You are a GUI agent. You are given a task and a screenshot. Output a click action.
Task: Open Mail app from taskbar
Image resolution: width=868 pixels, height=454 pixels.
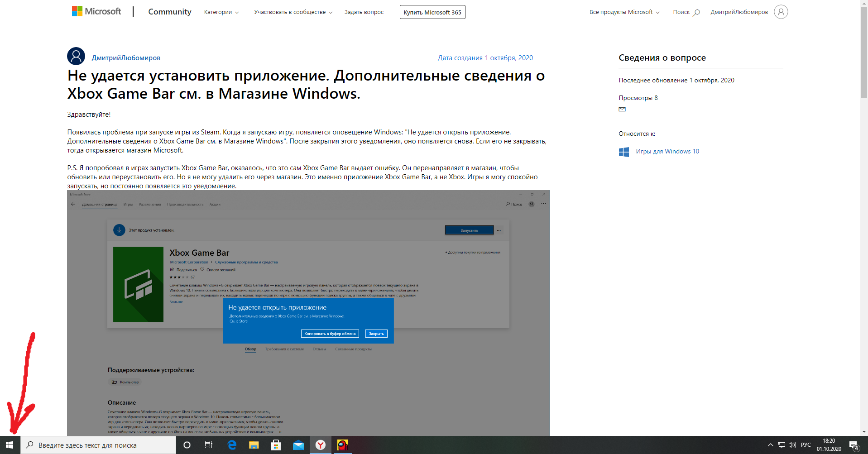point(298,445)
